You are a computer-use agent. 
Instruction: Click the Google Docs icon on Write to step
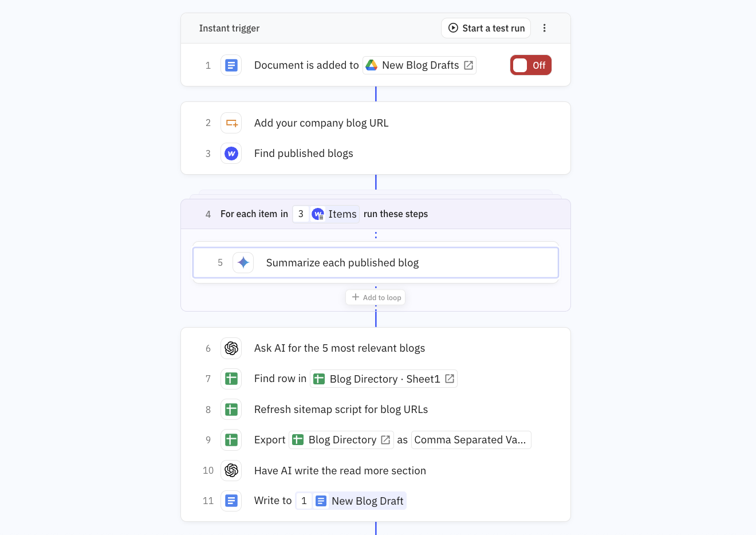click(231, 501)
